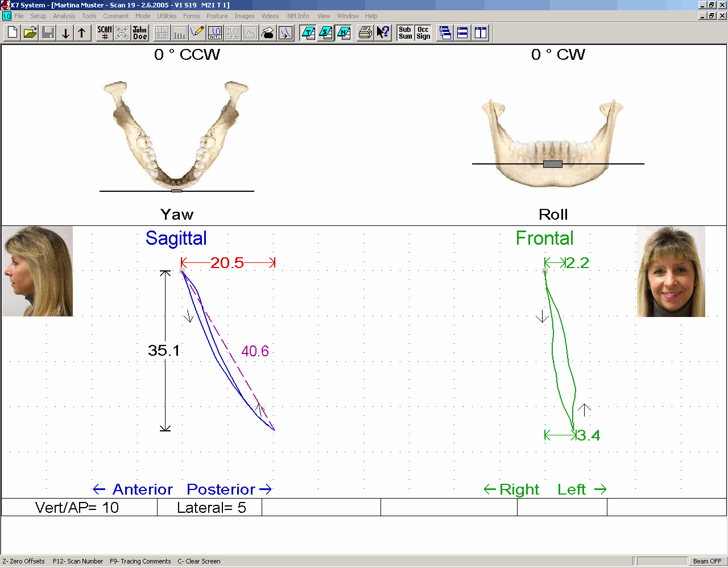Open the Analysis menu
This screenshot has height=568, width=728.
click(64, 16)
